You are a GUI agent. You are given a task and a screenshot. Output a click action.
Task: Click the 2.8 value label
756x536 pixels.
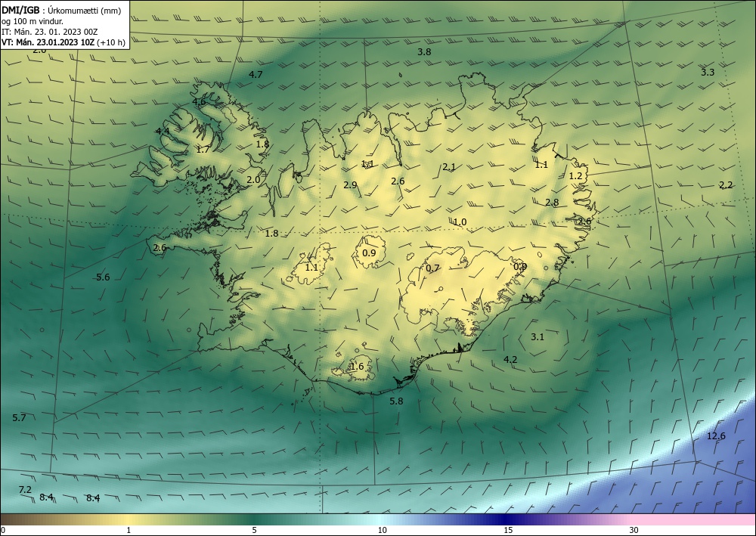pyautogui.click(x=552, y=203)
